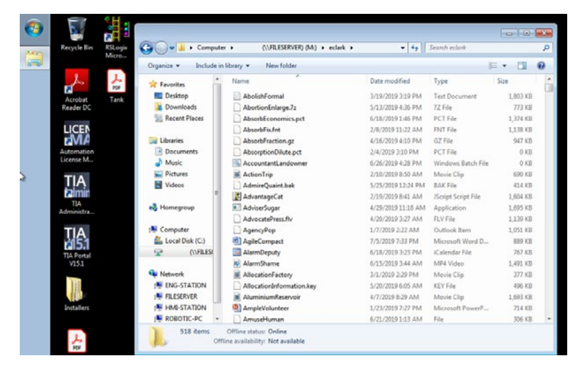The height and width of the screenshot is (367, 588).
Task: Open Documents library
Action: tap(176, 151)
